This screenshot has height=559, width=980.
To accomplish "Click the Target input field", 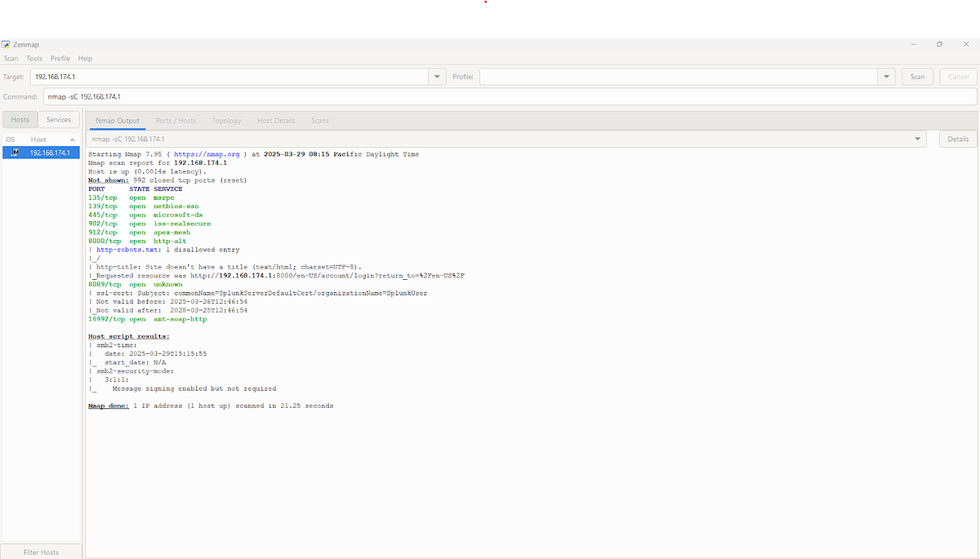I will [x=229, y=76].
